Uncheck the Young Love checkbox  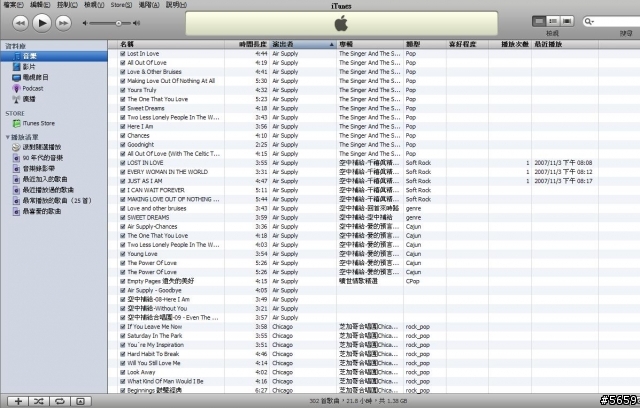[x=122, y=254]
